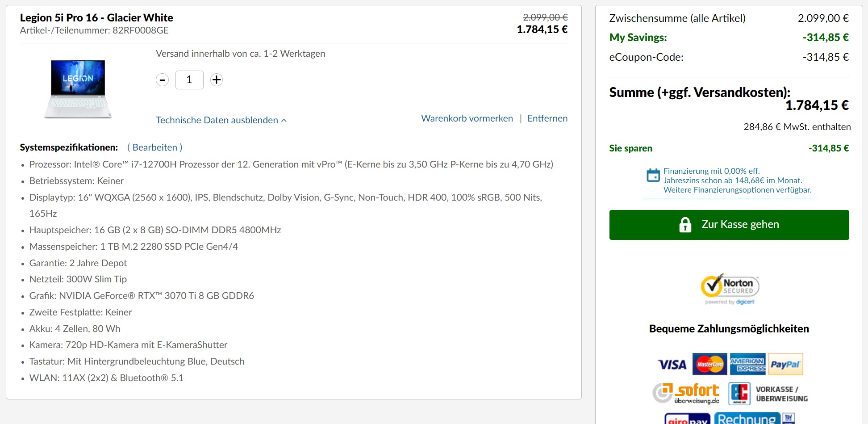
Task: Click the Versand innerhalb 1-2 Werktagen text
Action: coord(240,54)
